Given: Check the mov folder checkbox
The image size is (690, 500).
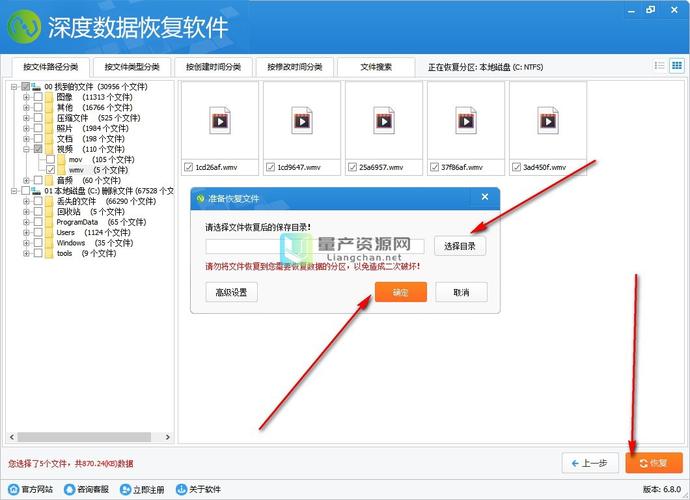Looking at the screenshot, I should 51,159.
